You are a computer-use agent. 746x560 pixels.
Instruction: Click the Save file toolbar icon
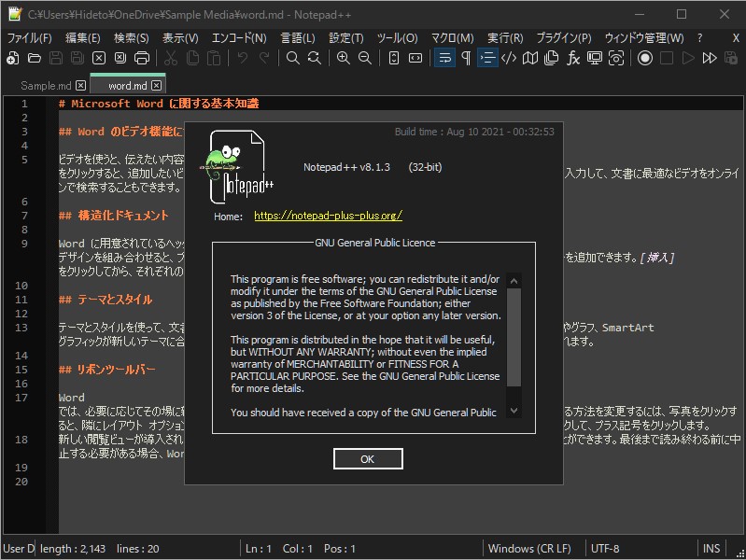(56, 58)
